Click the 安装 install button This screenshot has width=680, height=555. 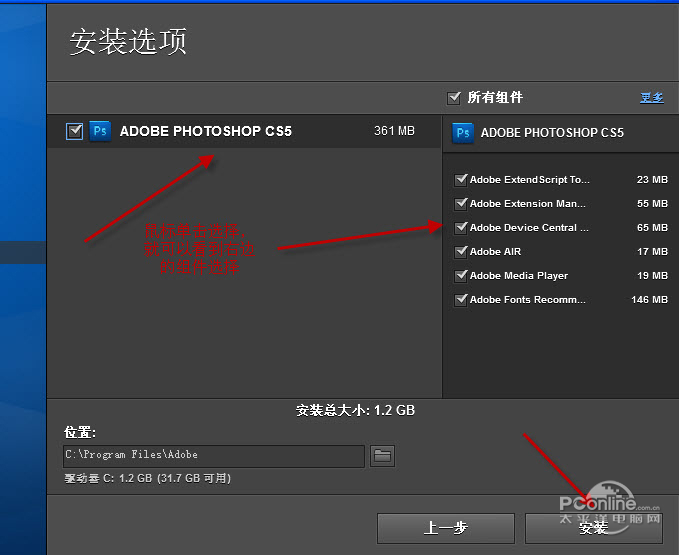pyautogui.click(x=594, y=528)
